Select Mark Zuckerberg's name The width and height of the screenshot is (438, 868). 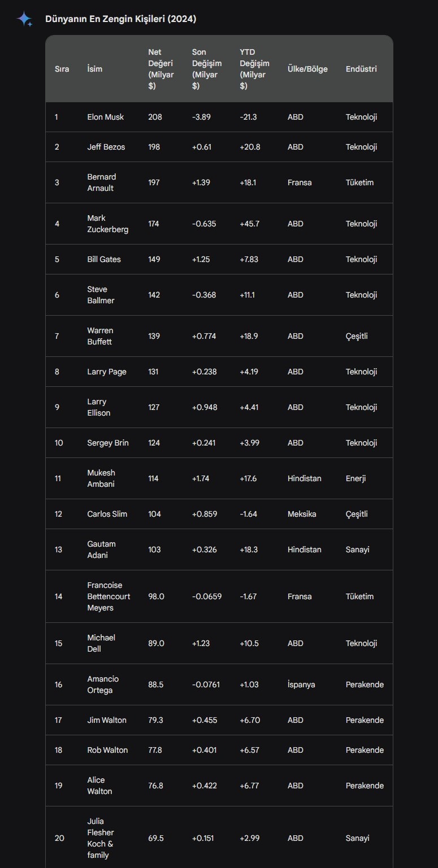[x=107, y=224]
